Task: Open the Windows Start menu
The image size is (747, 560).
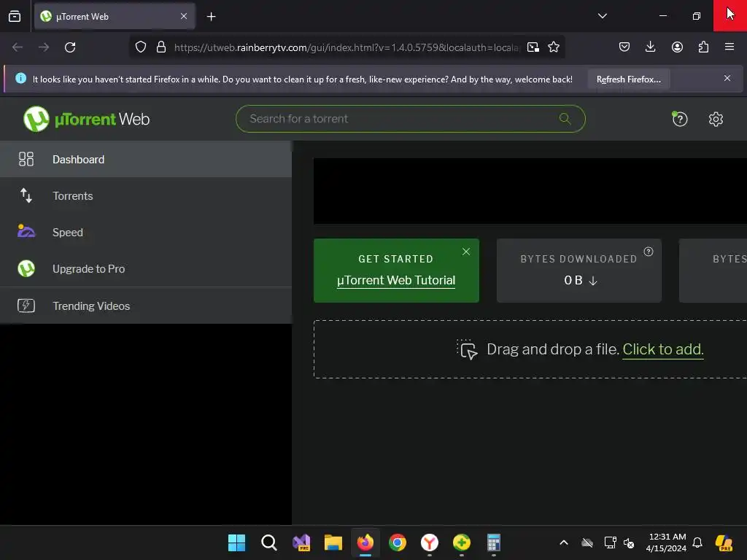Action: point(236,542)
